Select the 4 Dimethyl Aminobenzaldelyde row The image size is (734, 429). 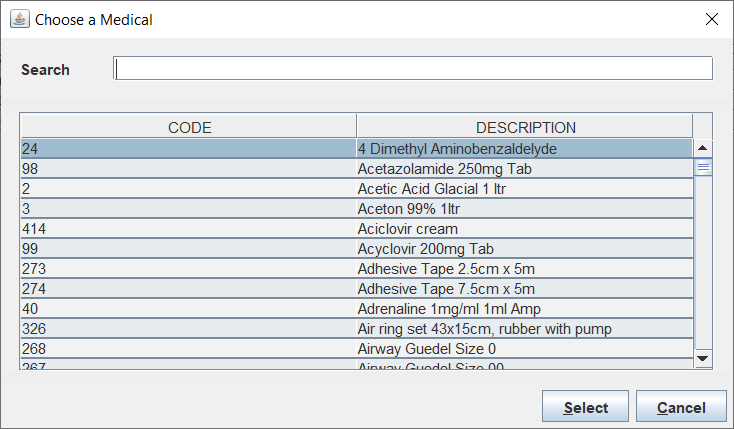[456, 148]
